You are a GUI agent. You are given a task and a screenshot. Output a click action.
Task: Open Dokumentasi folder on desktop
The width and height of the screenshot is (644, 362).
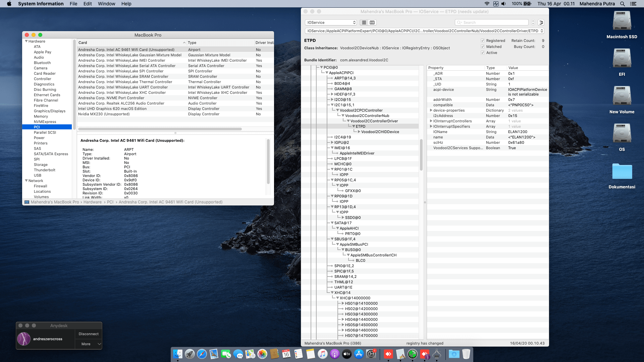pos(622,171)
